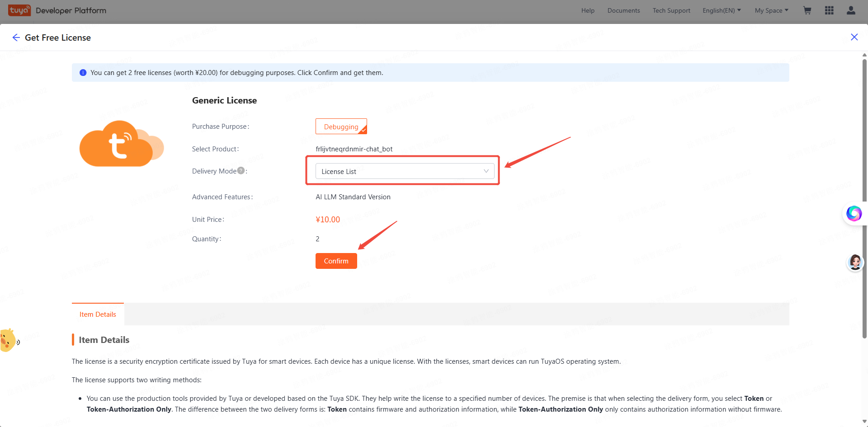Click the Get Free License title
This screenshot has height=427, width=868.
click(58, 38)
